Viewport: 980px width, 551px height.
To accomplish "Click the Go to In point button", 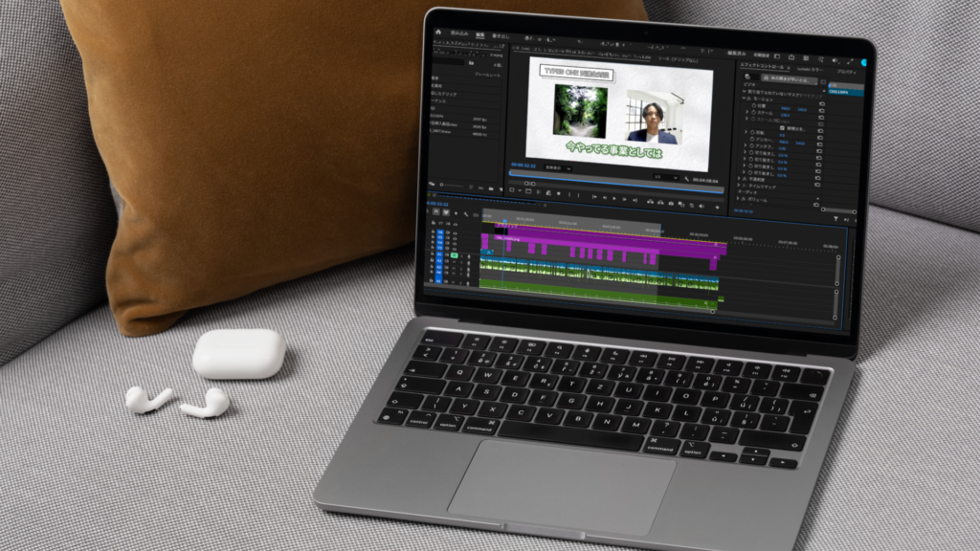I will click(594, 197).
